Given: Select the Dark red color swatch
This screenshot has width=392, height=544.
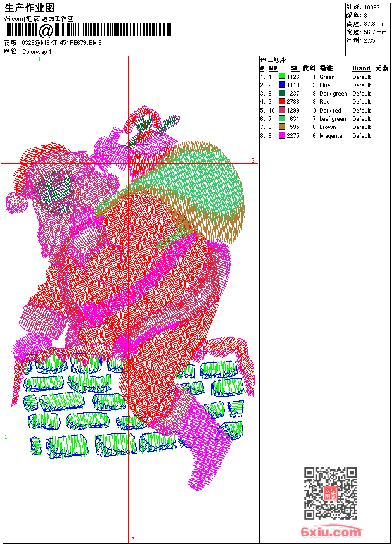Looking at the screenshot, I should point(282,110).
